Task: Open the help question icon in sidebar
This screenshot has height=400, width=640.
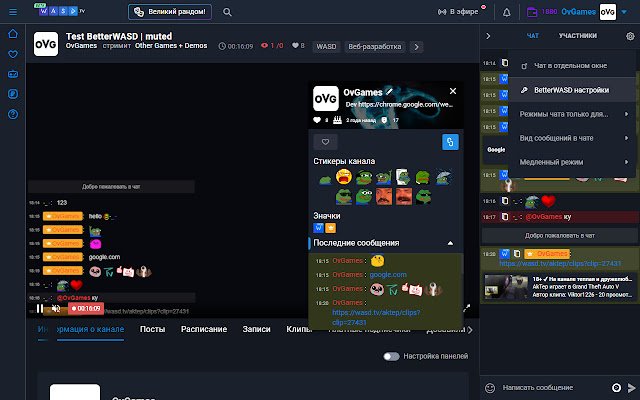Action: pos(13,114)
